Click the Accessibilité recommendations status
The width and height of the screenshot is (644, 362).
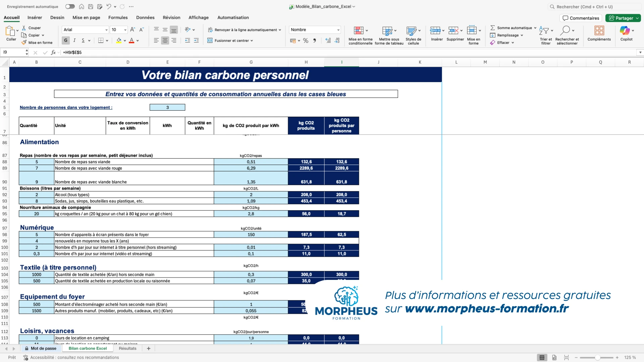click(71, 358)
